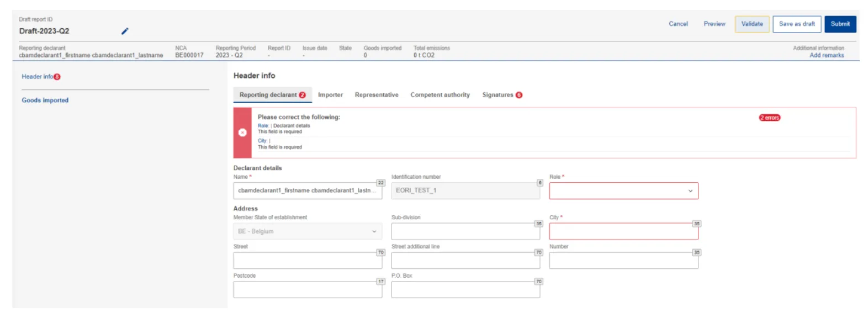Viewport: 868px width, 318px height.
Task: Open the Role dropdown
Action: tap(623, 191)
